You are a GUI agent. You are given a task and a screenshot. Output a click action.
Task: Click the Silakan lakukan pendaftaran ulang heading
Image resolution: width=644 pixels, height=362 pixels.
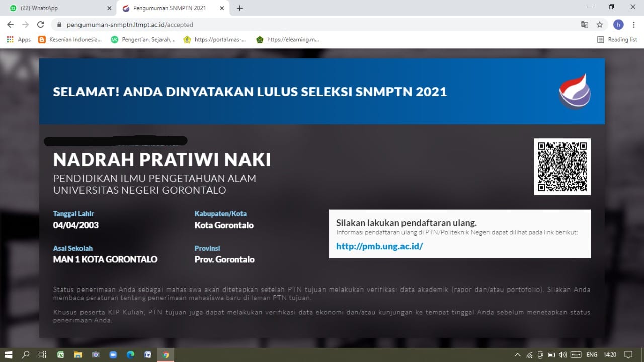click(407, 223)
